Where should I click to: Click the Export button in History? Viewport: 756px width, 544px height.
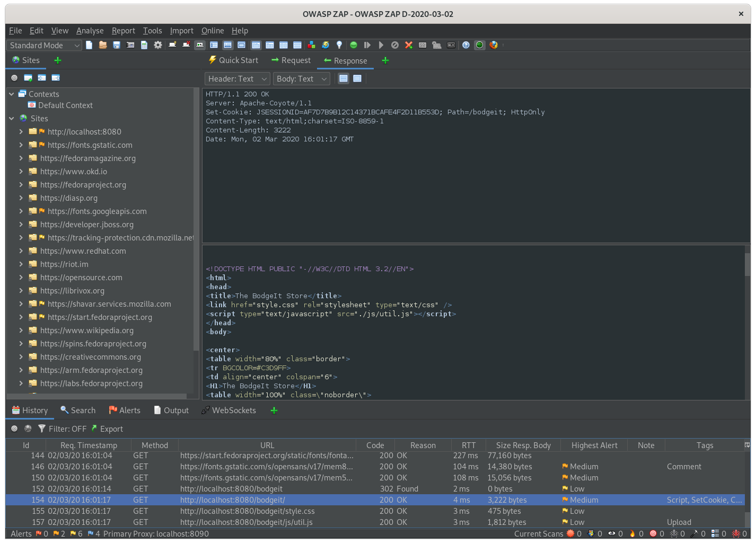[107, 429]
